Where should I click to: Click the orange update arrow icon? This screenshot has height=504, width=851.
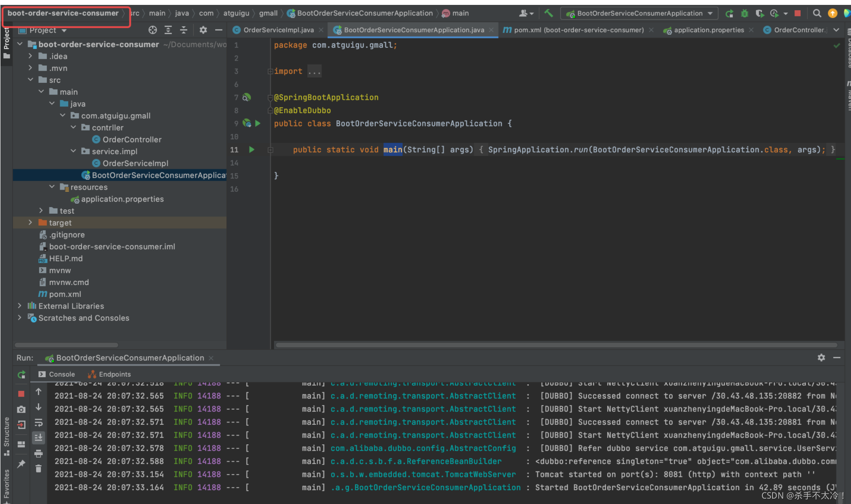point(832,13)
